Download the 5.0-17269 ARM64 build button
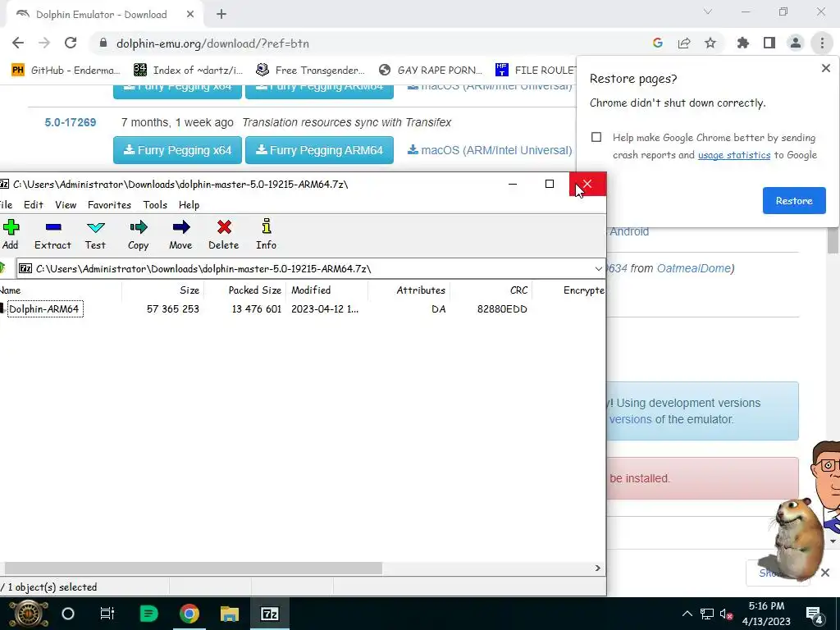This screenshot has width=840, height=630. 319,150
